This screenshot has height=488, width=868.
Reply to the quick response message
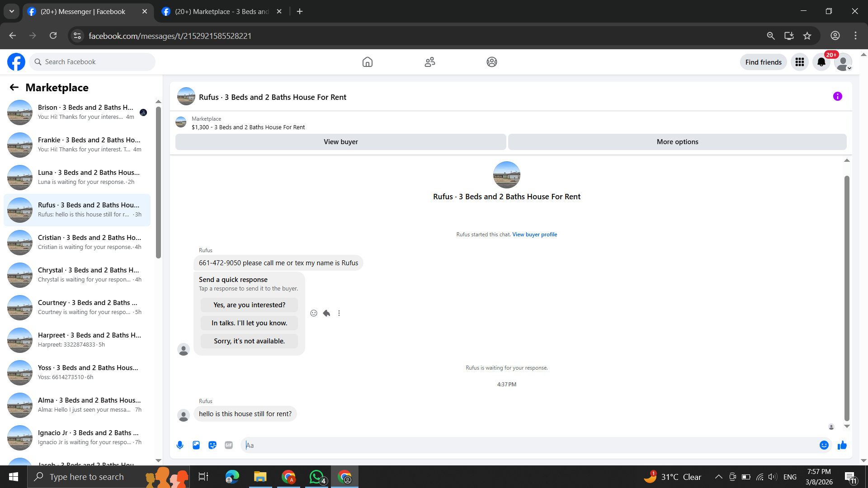[x=326, y=313]
